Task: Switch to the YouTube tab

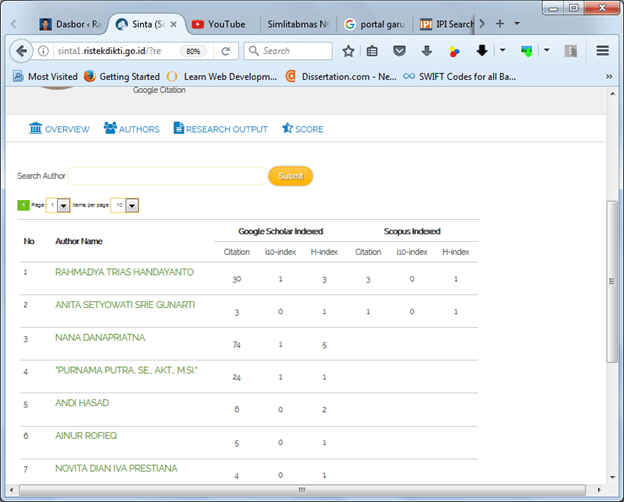Action: click(225, 23)
